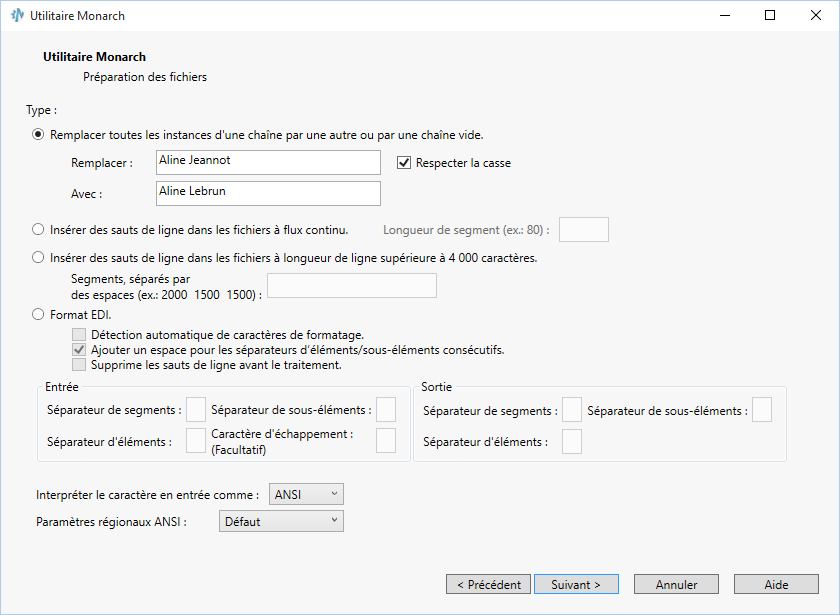Image resolution: width=840 pixels, height=615 pixels.
Task: Uncheck the Respecter la casse checkbox
Action: click(404, 163)
